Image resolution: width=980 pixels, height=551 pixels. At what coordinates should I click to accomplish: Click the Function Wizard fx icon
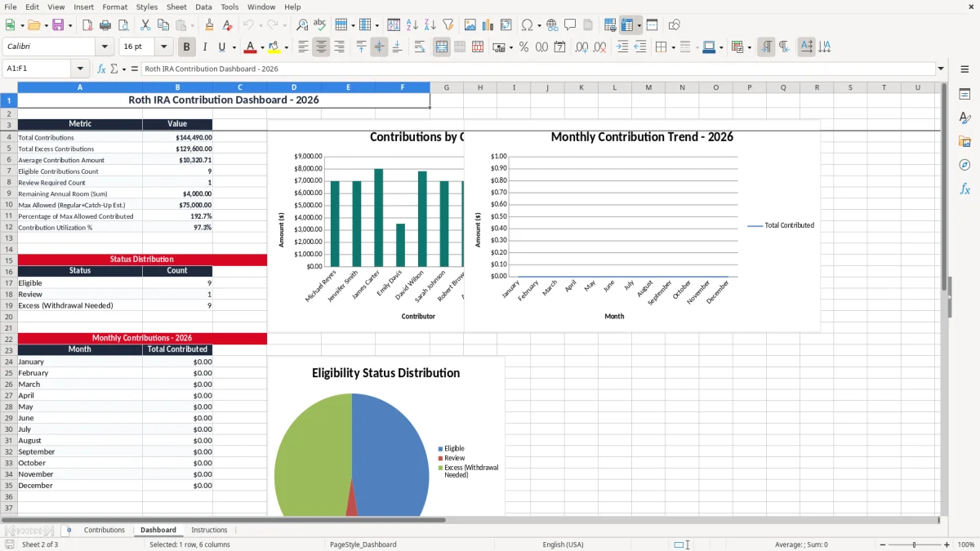102,69
